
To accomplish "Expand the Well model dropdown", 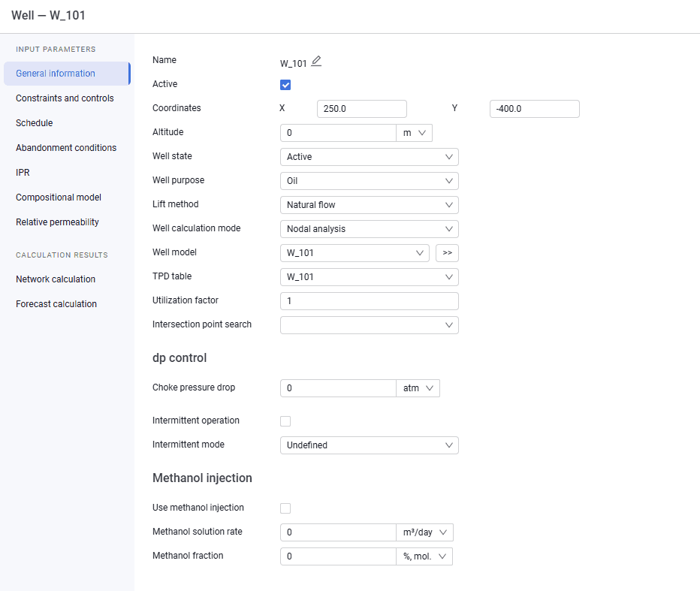I will point(355,253).
